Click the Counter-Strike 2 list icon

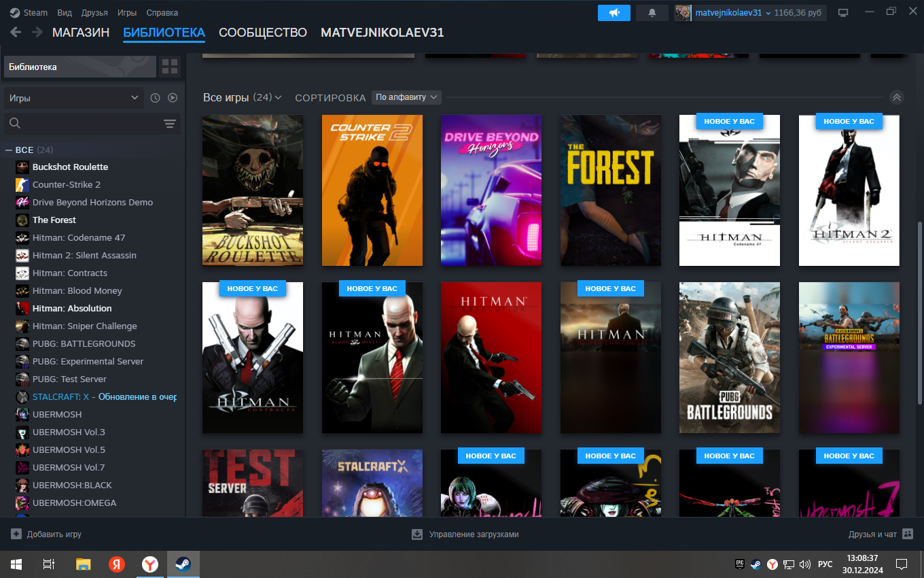click(x=22, y=184)
